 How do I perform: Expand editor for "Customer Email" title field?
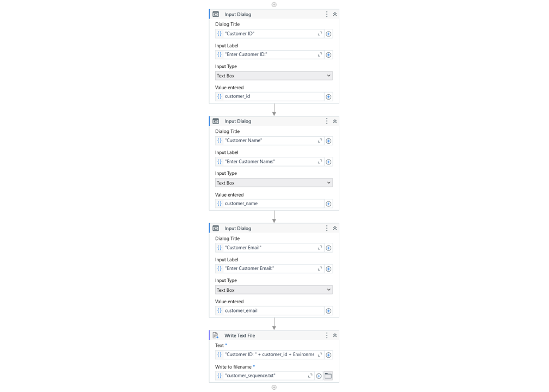point(320,248)
